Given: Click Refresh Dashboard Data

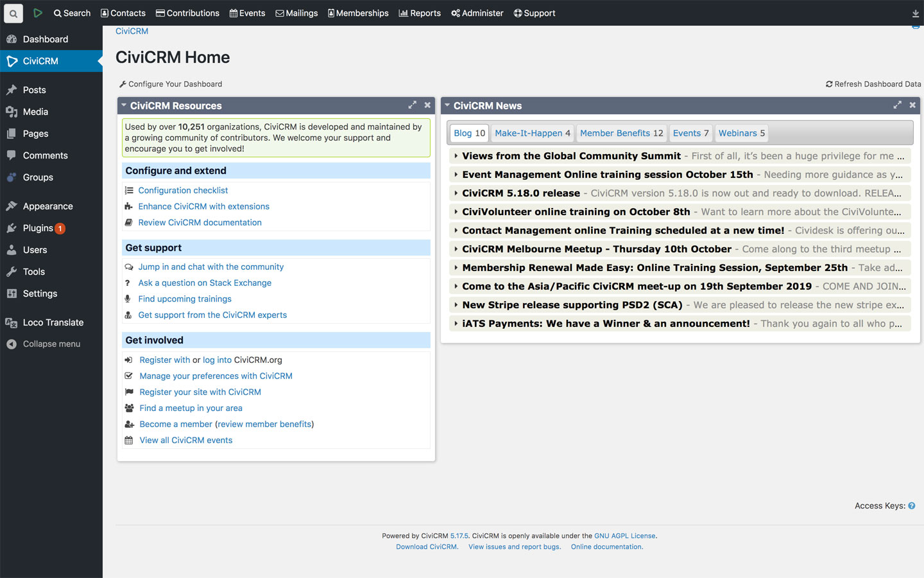Looking at the screenshot, I should [x=873, y=84].
